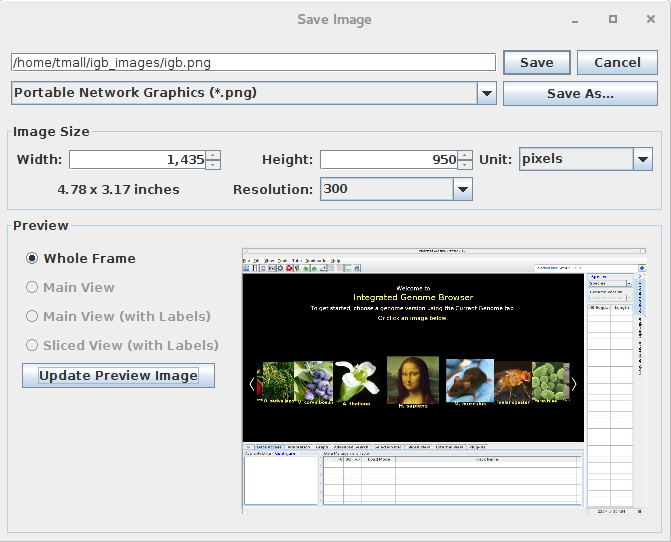Open the Portable Network Graphics format dropdown

pos(253,93)
